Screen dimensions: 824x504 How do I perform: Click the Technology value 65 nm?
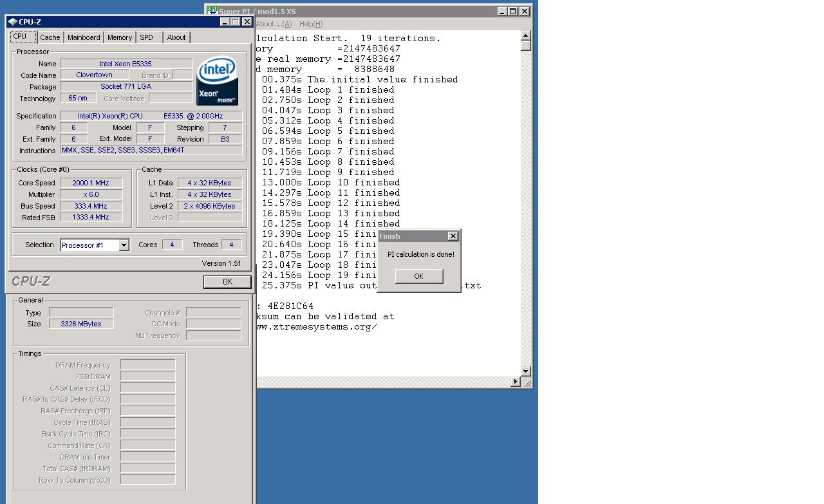coord(78,98)
